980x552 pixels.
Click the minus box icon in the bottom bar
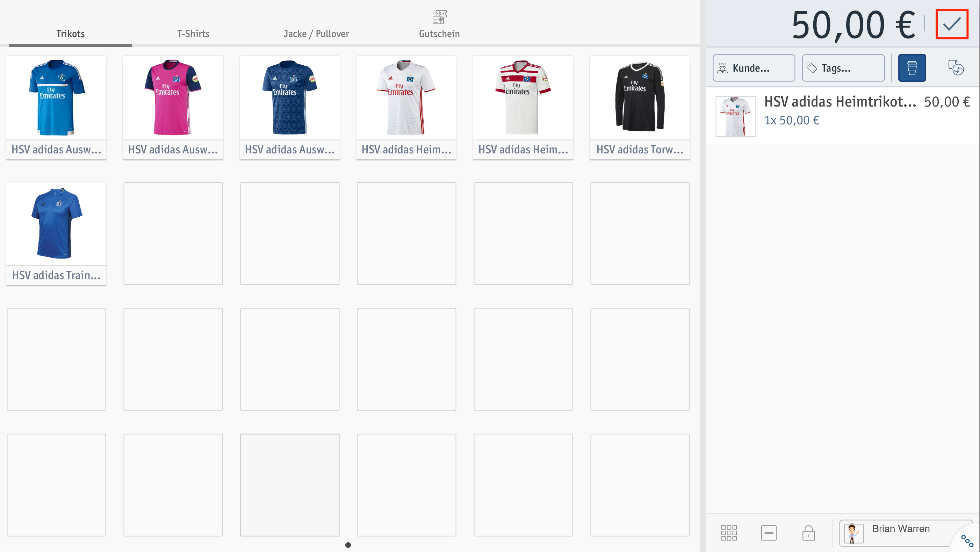click(x=769, y=533)
